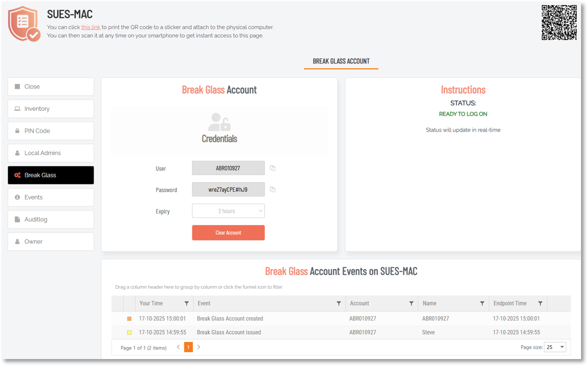
Task: Click the orange marker on created event row
Action: 129,319
